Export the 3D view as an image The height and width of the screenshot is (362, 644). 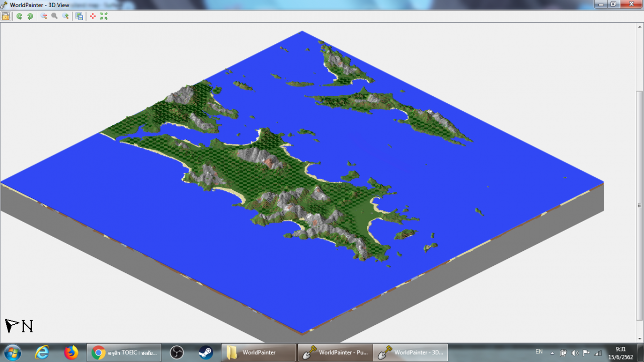click(x=79, y=16)
